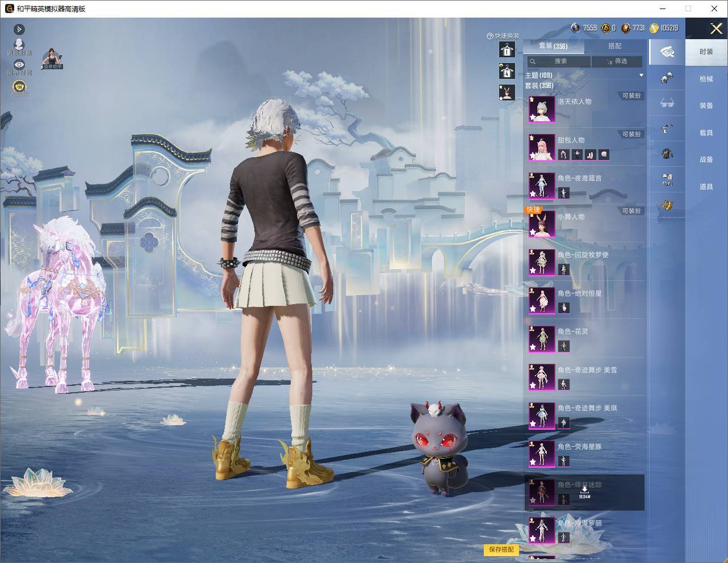Select the bunny-ear quick outfit slot
This screenshot has height=563, width=728.
coord(507,93)
